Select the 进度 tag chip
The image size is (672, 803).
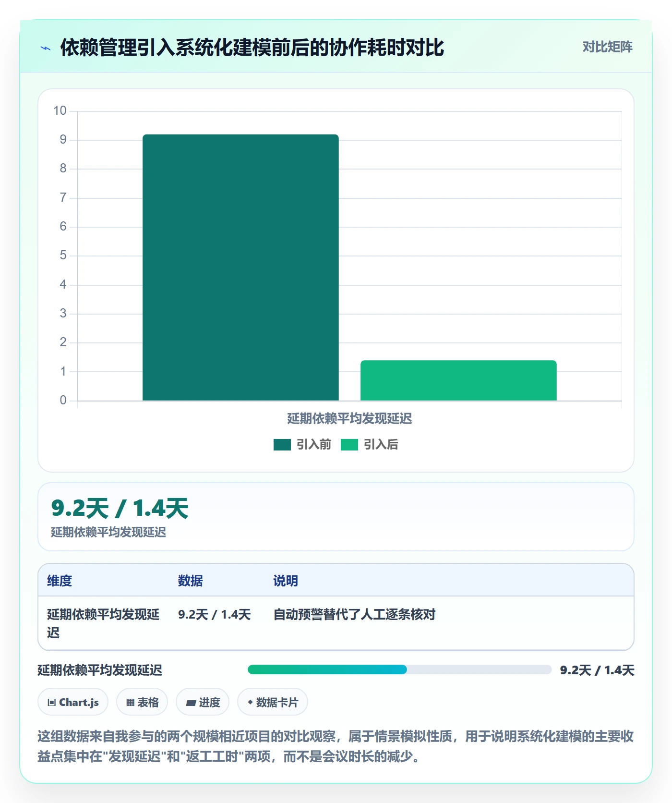pyautogui.click(x=203, y=702)
